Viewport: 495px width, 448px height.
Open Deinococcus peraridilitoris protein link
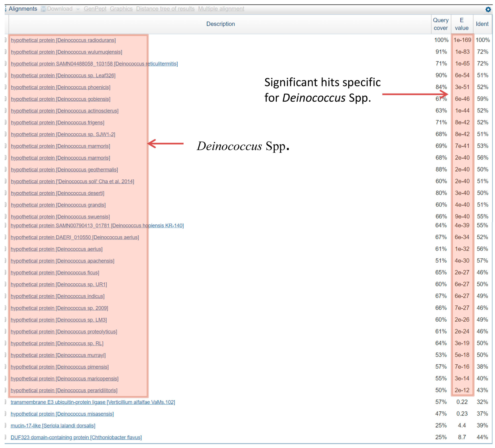pyautogui.click(x=64, y=391)
